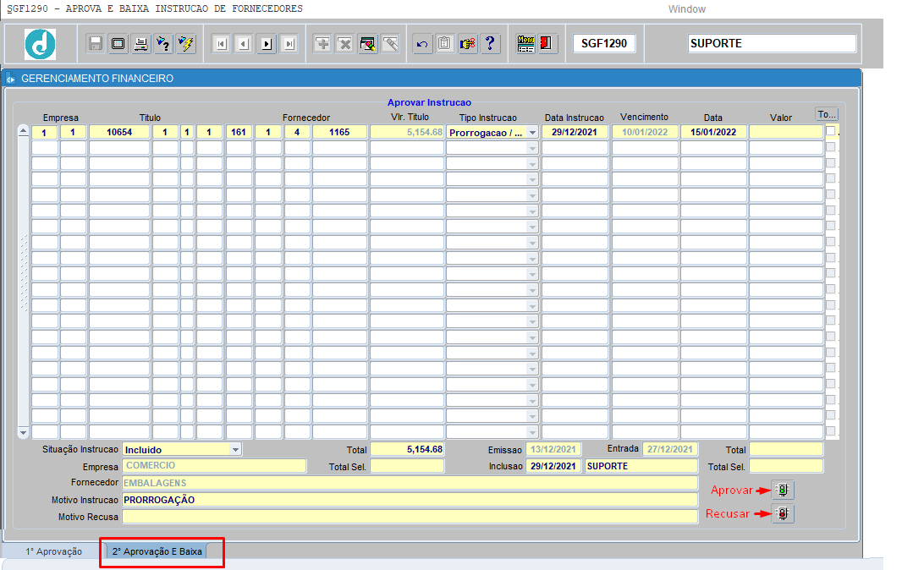Select the titulo cell 10654
Screen dimensions: 924x570
[x=119, y=133]
